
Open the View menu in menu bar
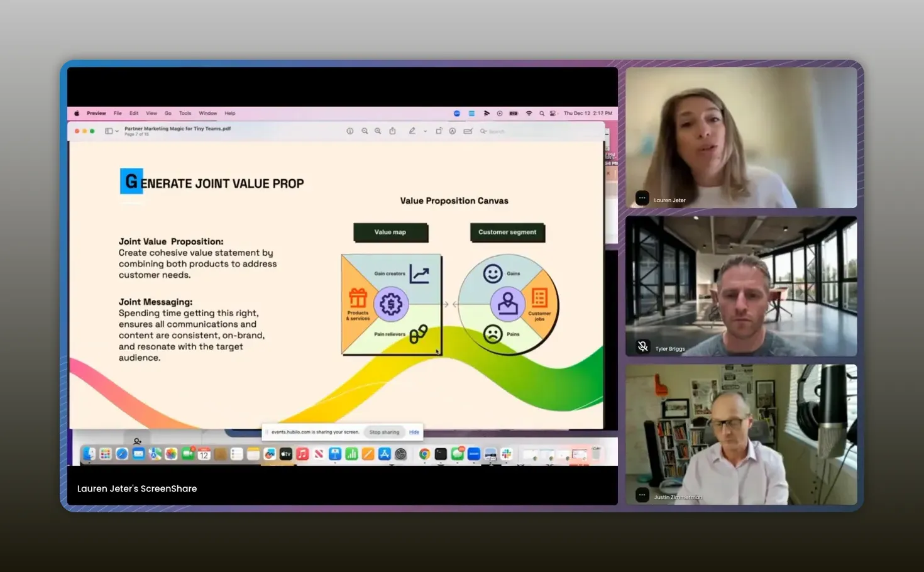click(x=151, y=113)
